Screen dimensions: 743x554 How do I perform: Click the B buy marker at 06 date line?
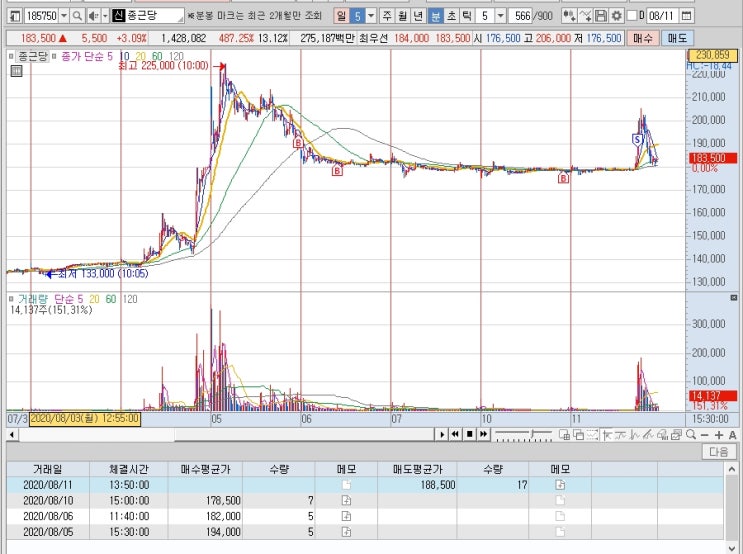pyautogui.click(x=298, y=143)
